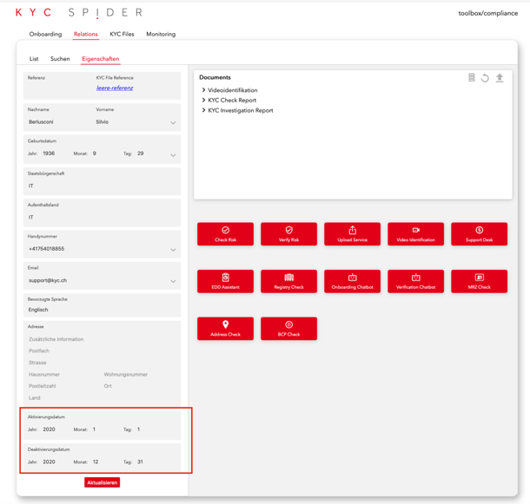Open the List subtab

(x=34, y=59)
